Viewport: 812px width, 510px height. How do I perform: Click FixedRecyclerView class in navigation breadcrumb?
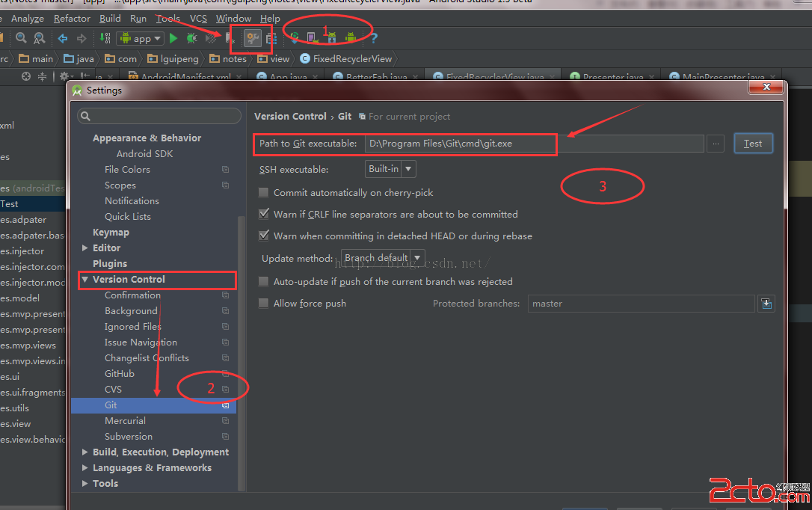(346, 58)
